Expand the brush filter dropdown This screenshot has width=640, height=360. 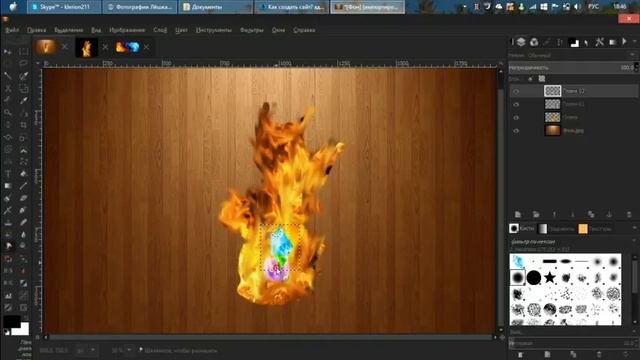(x=634, y=241)
